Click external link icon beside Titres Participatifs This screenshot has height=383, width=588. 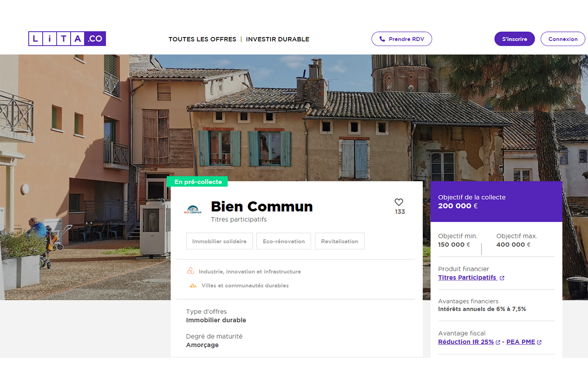[x=502, y=278]
